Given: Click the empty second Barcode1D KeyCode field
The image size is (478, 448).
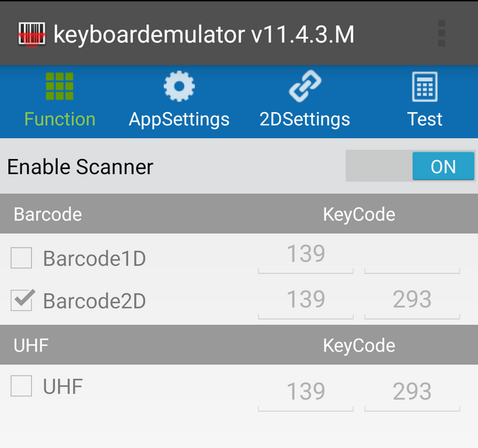Looking at the screenshot, I should (412, 256).
